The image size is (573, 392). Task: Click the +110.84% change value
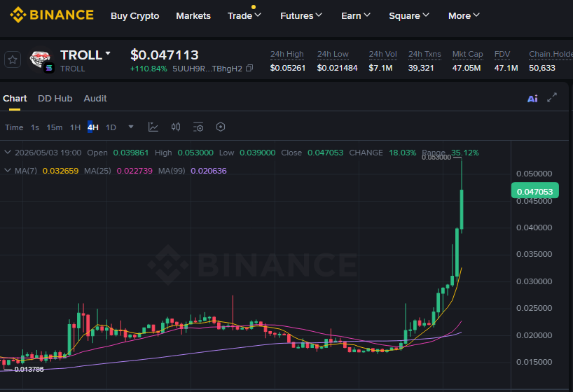[149, 69]
